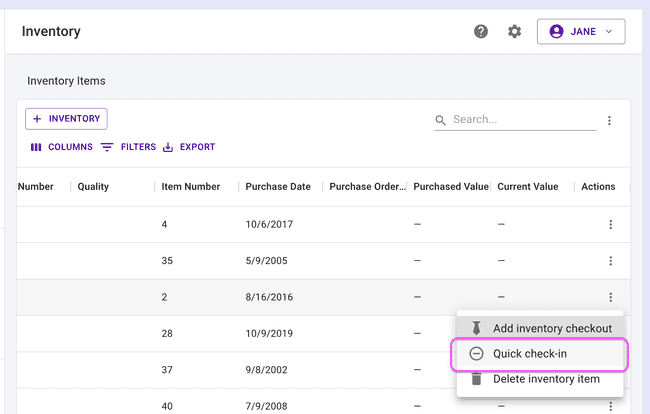Sort by Purchase Date column header

(277, 187)
